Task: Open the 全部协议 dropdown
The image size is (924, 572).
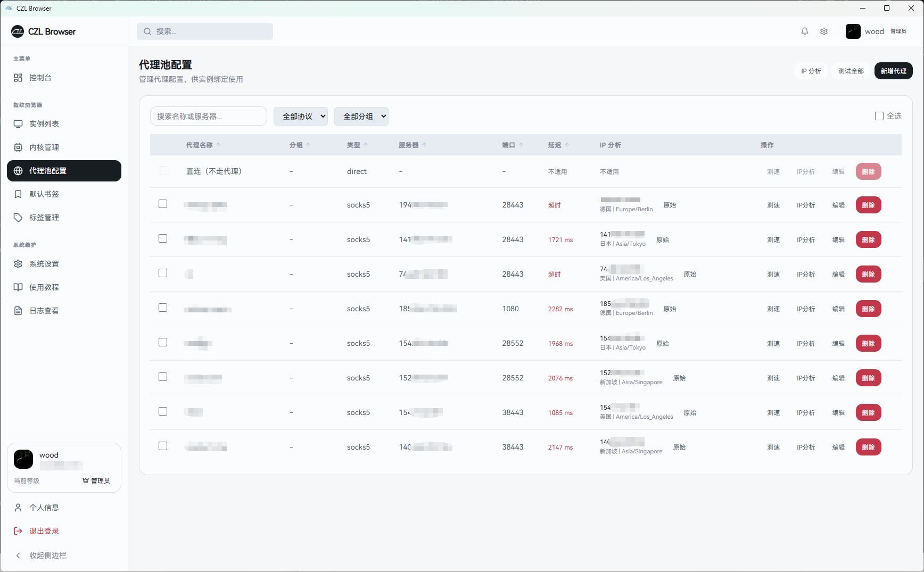Action: (x=301, y=116)
